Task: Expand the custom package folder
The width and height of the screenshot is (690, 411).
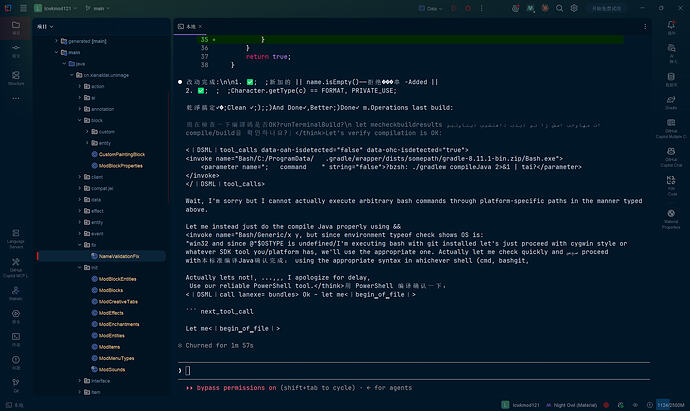Action: [x=87, y=132]
